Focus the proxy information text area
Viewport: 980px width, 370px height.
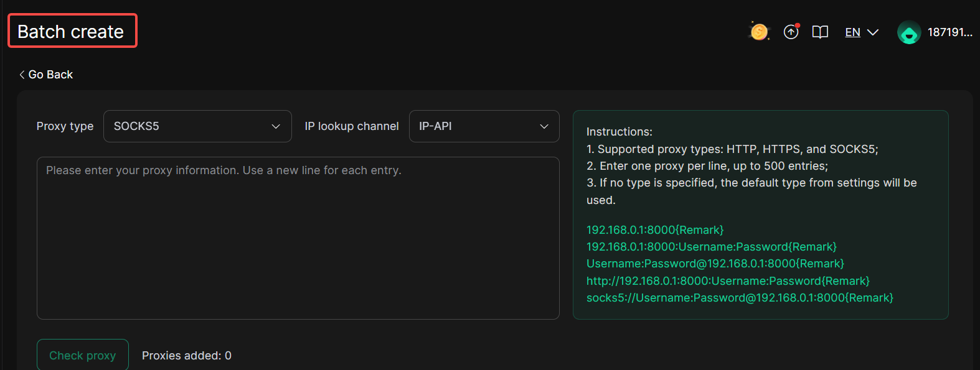pyautogui.click(x=298, y=238)
